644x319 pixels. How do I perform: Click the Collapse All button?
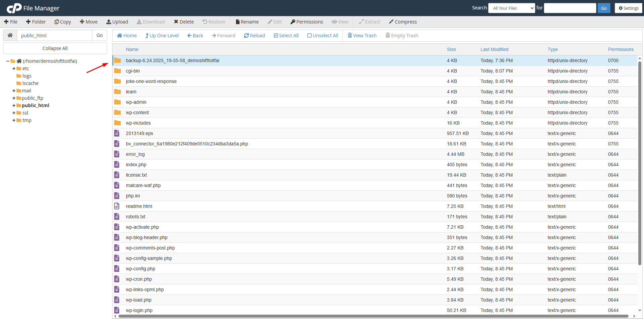(55, 48)
